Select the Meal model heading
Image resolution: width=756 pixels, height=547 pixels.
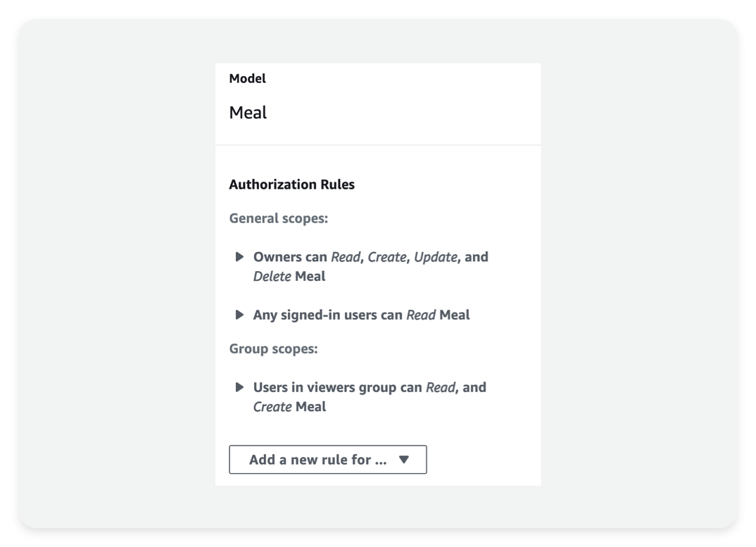tap(247, 113)
